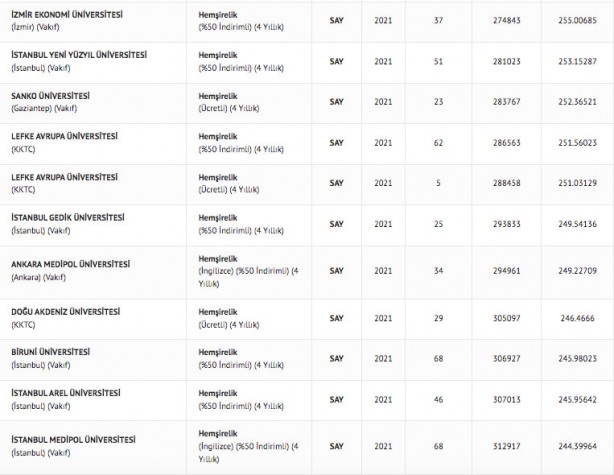This screenshot has height=475, width=614.
Task: Click Ankara Medipol Üniversitesi name
Action: 71,263
